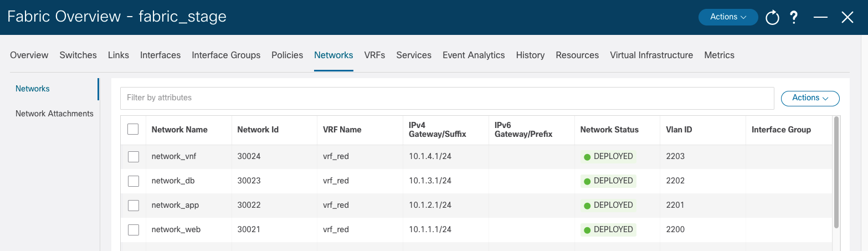
Task: Click the network_app network name
Action: [175, 205]
